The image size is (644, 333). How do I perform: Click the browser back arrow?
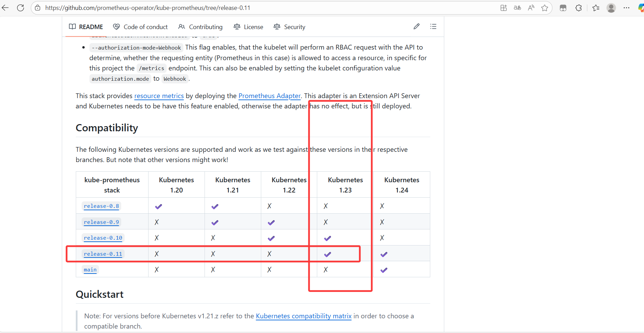click(5, 8)
